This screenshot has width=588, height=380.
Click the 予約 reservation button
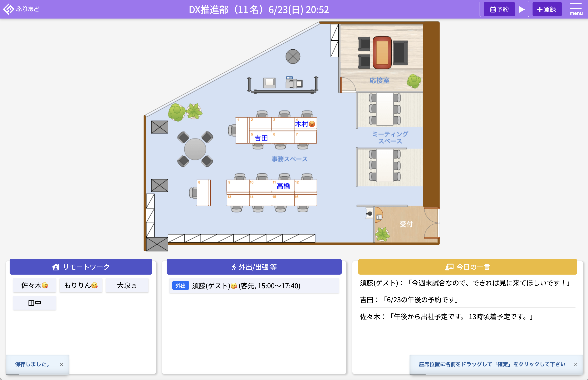coord(499,9)
